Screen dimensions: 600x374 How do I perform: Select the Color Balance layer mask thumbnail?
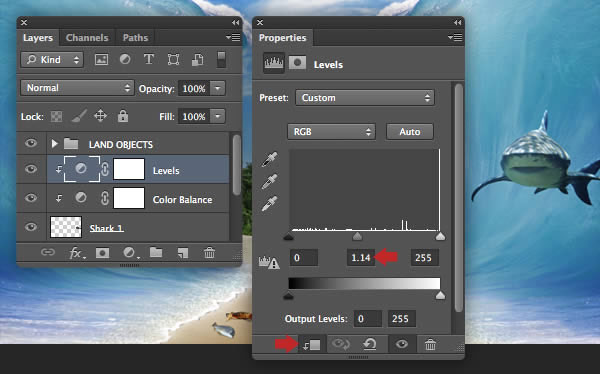[x=129, y=198]
